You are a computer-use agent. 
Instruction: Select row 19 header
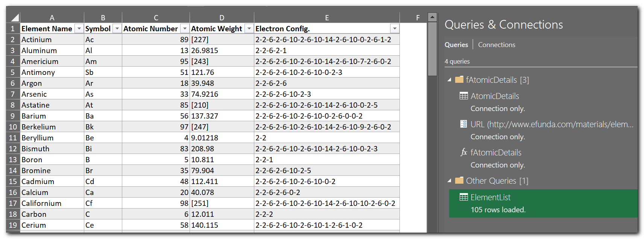coord(13,225)
